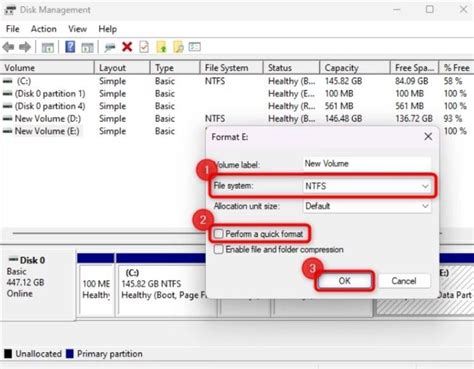Click the 93 % free cell

(453, 119)
